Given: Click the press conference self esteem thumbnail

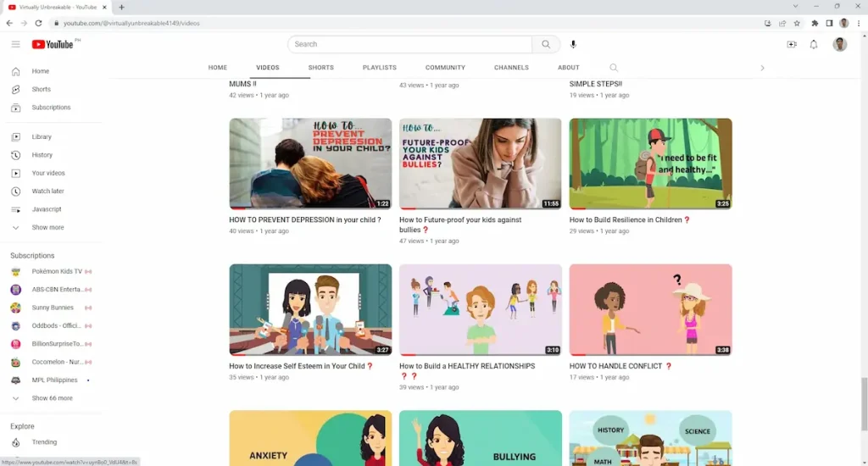Looking at the screenshot, I should pyautogui.click(x=310, y=310).
